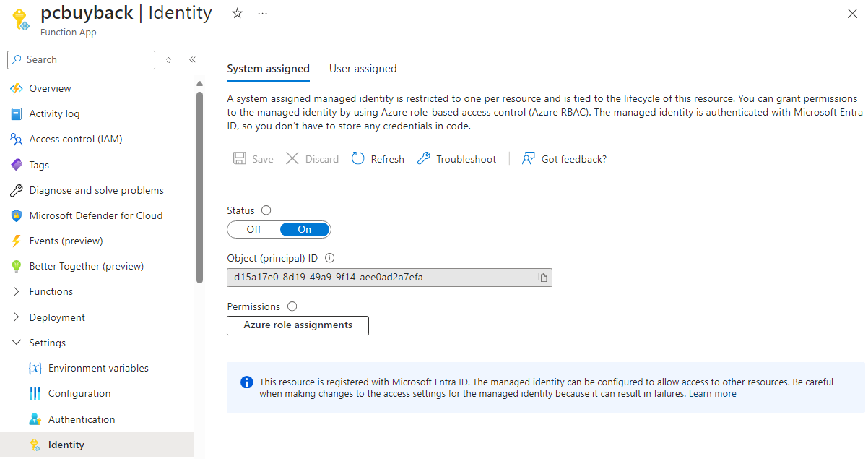
Task: Open Diagnose and solve problems
Action: coord(97,190)
